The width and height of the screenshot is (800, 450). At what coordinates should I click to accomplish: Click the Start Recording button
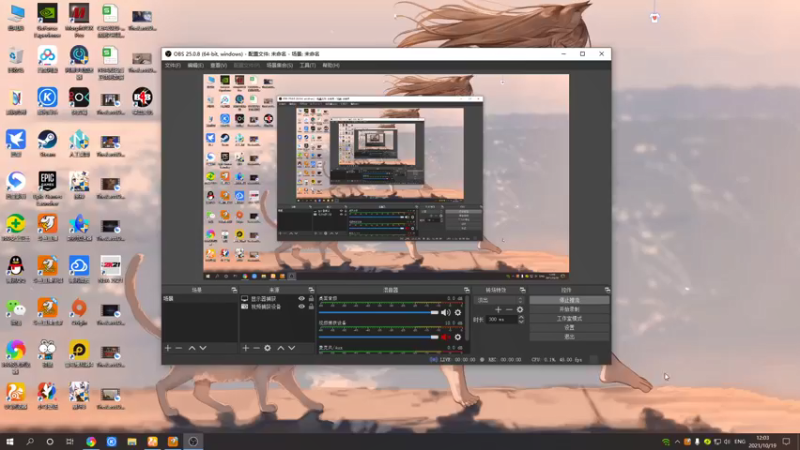click(569, 309)
